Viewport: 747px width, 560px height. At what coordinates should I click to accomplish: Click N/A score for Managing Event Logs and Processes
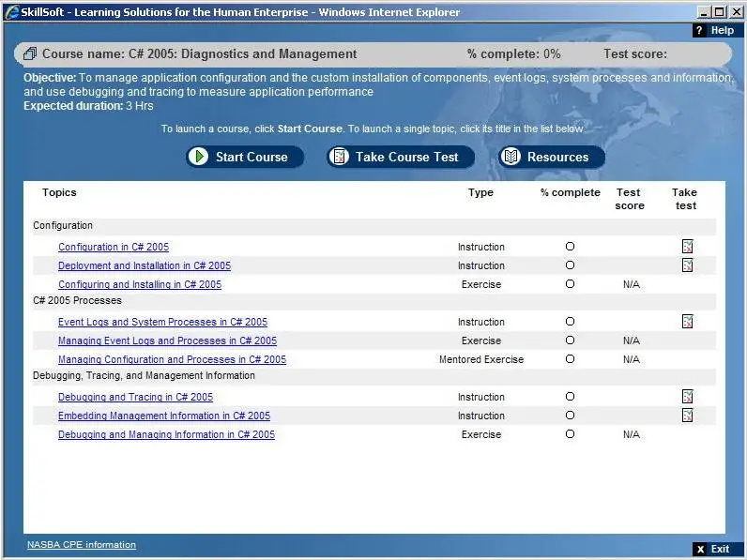click(x=632, y=341)
